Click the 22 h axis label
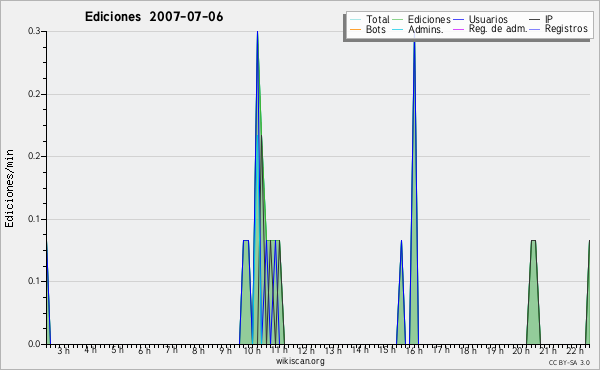600x370 pixels. click(x=575, y=350)
